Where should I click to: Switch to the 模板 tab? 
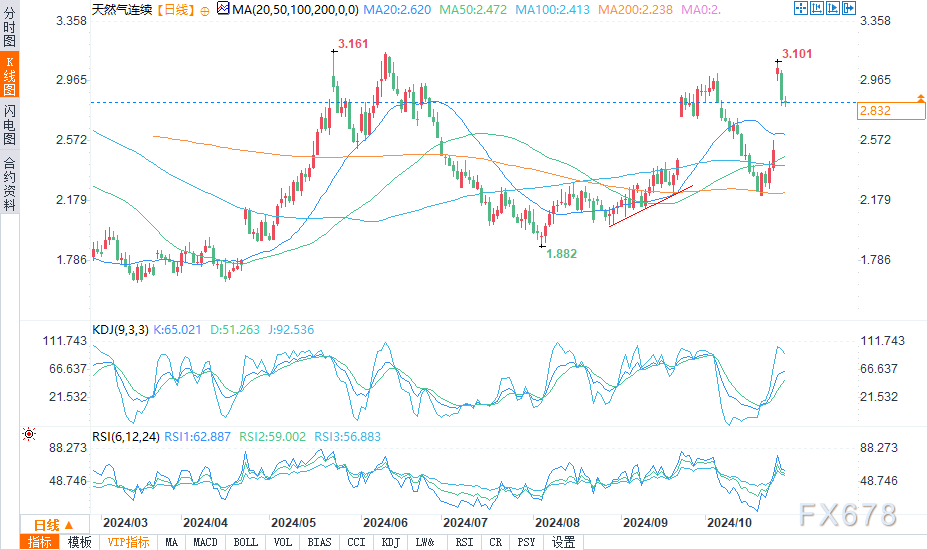point(79,542)
